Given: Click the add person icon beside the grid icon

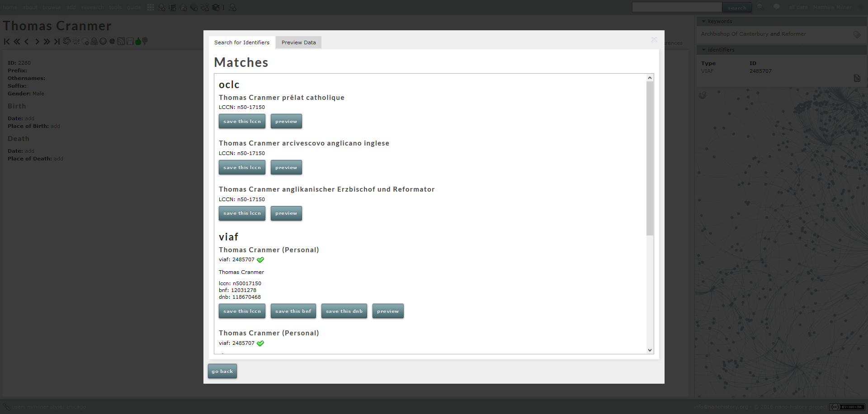Looking at the screenshot, I should [x=161, y=8].
